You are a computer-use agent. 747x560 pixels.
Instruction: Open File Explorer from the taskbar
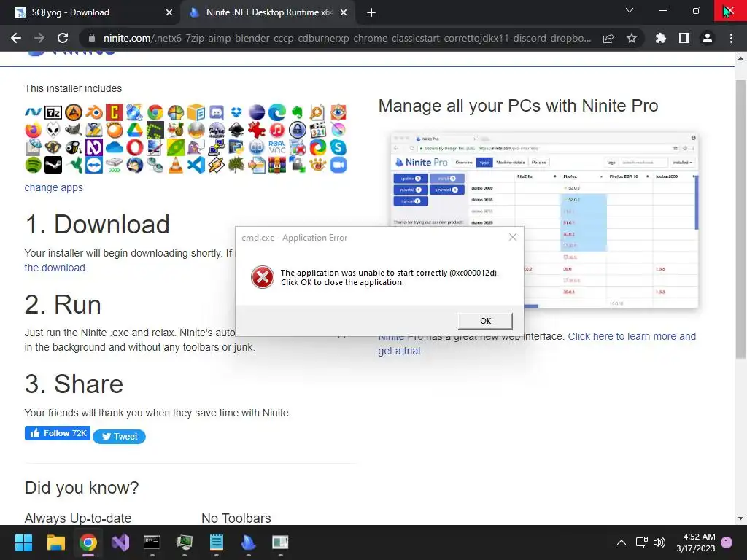[x=55, y=542]
